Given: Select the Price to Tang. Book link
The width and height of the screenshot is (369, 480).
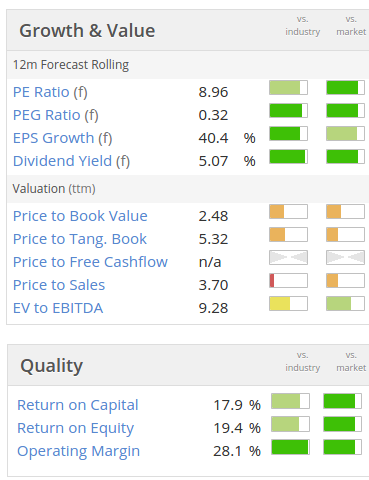Looking at the screenshot, I should pos(80,239).
